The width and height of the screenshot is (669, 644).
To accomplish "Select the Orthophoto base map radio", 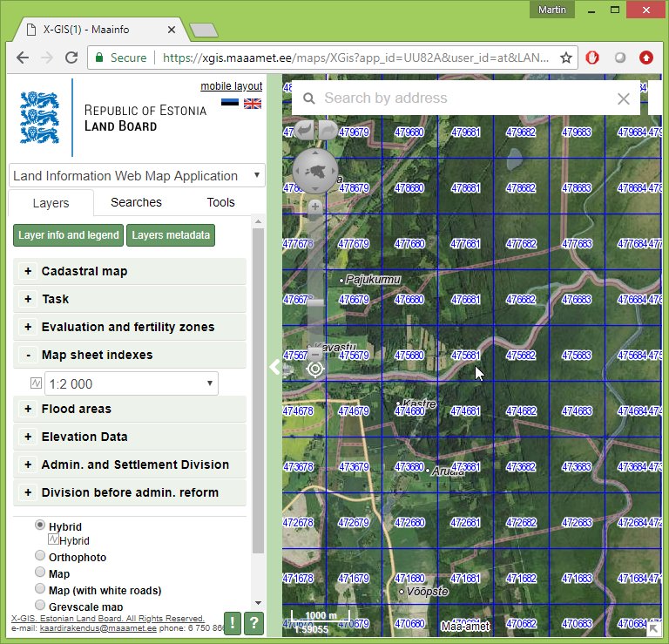I will 40,556.
